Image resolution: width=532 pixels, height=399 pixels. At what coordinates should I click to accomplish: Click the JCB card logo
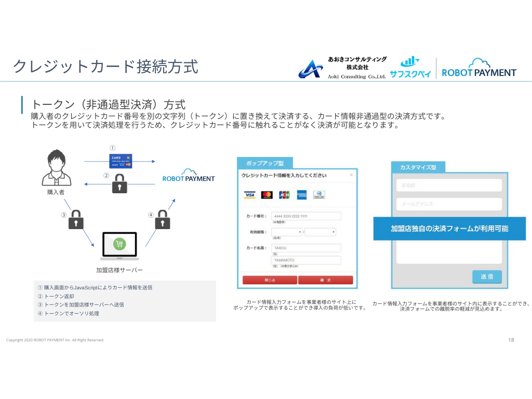284,195
